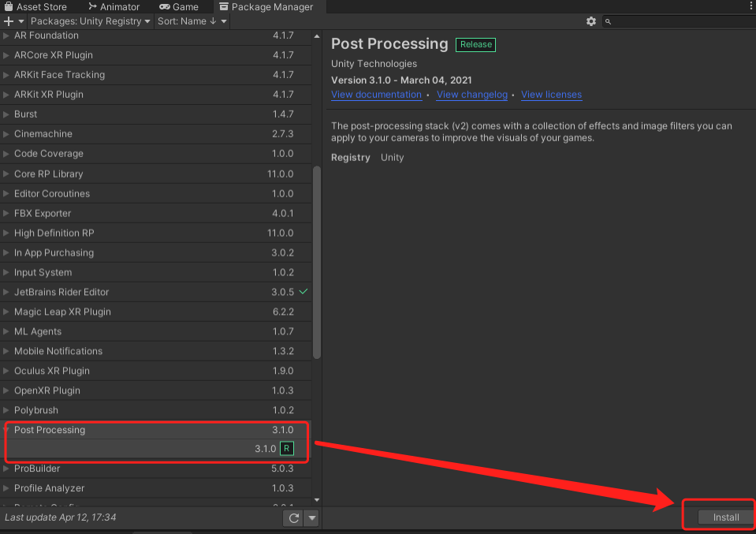
Task: Install the Post Processing package
Action: pyautogui.click(x=725, y=517)
